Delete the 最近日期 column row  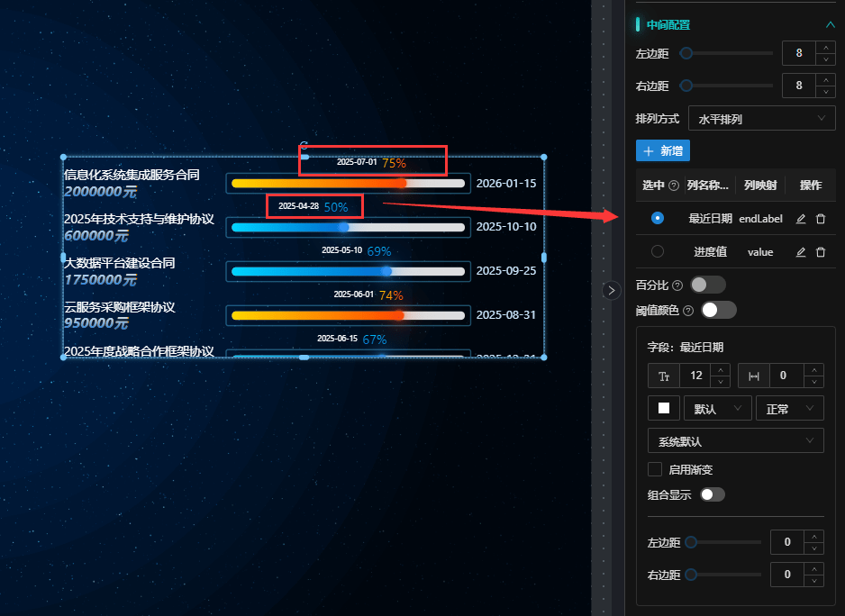821,219
